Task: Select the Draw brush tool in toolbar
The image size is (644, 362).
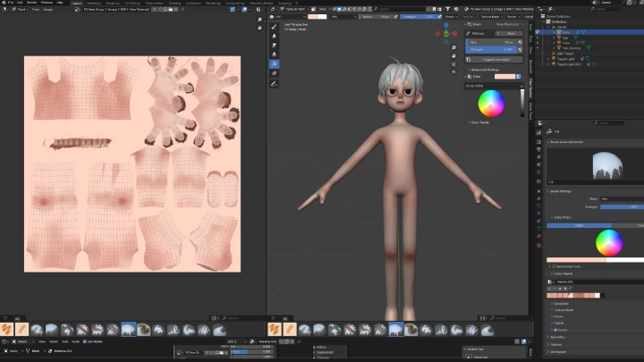Action: point(275,27)
